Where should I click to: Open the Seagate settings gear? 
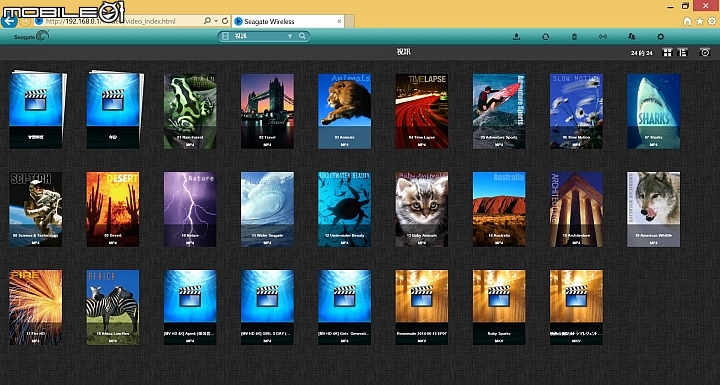pyautogui.click(x=661, y=36)
